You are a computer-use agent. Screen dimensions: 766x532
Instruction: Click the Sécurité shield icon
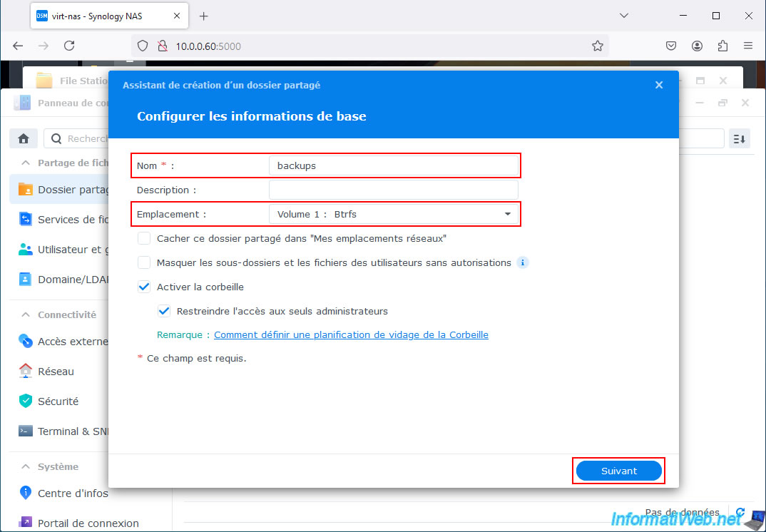click(26, 401)
